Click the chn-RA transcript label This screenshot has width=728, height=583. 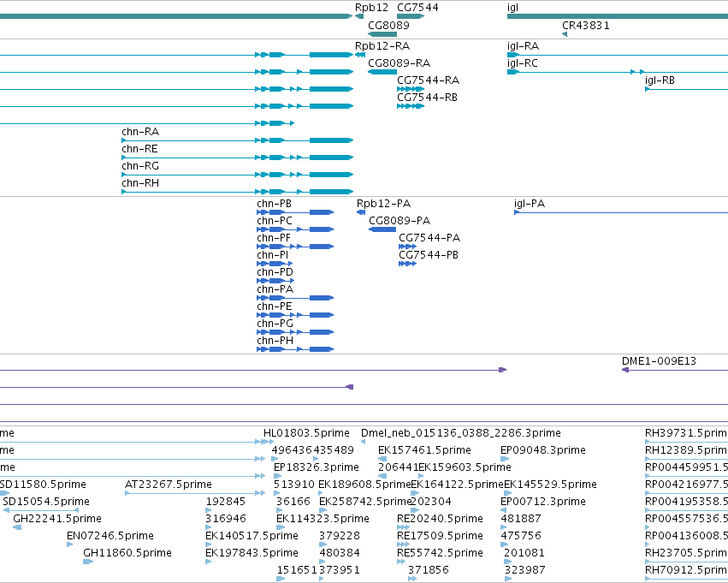pos(140,132)
